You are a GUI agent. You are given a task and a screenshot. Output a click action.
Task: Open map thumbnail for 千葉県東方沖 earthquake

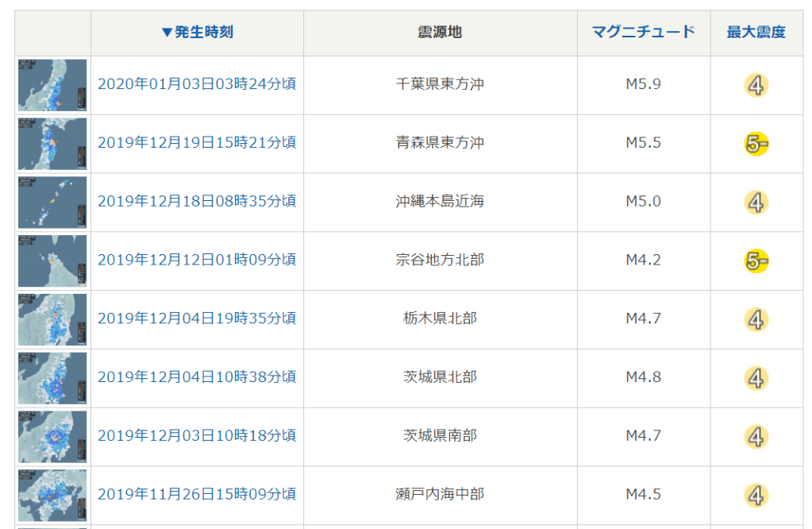pyautogui.click(x=52, y=85)
